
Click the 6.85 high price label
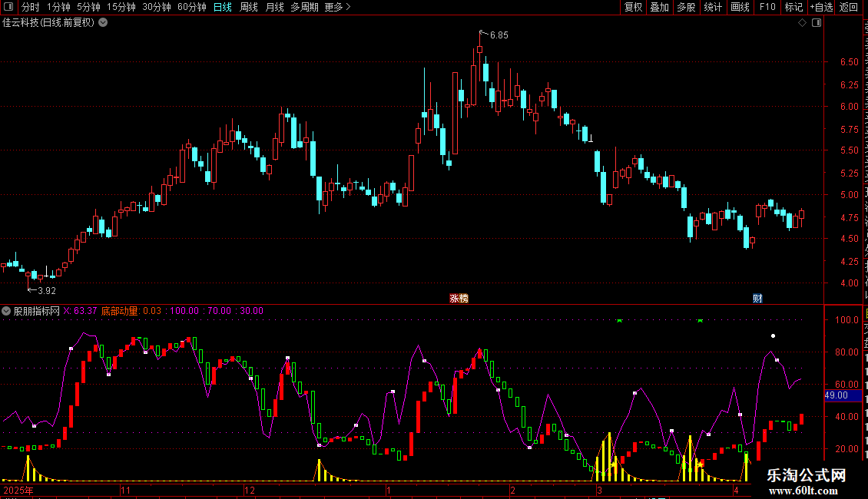[499, 35]
